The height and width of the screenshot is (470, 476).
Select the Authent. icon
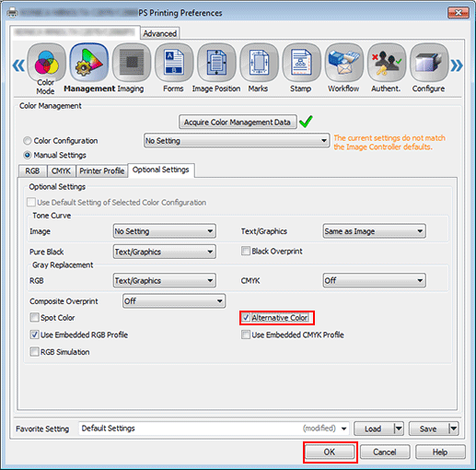(387, 63)
